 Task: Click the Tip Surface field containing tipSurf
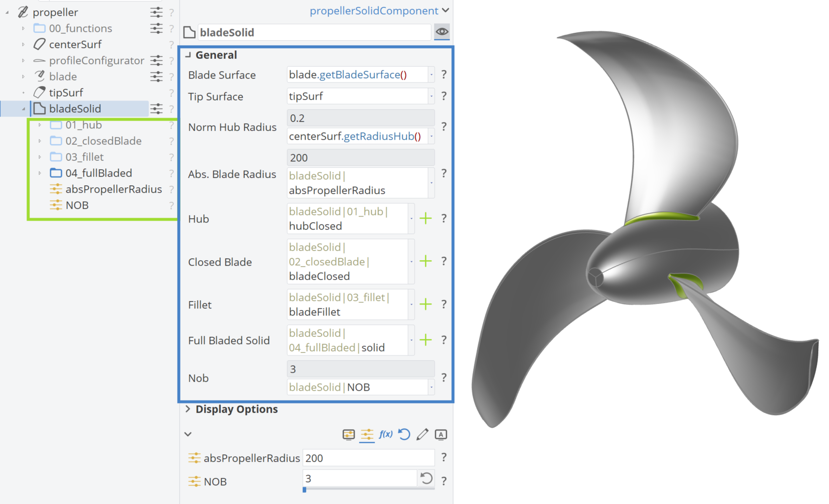(x=357, y=96)
